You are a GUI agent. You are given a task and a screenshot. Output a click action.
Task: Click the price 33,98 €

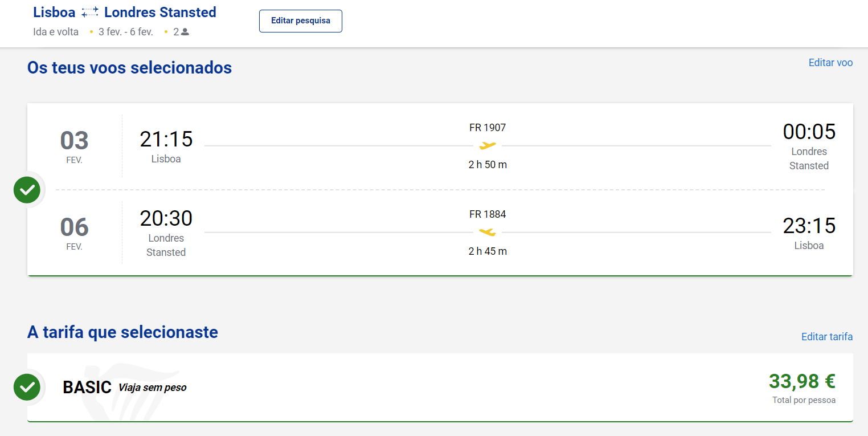click(x=802, y=381)
